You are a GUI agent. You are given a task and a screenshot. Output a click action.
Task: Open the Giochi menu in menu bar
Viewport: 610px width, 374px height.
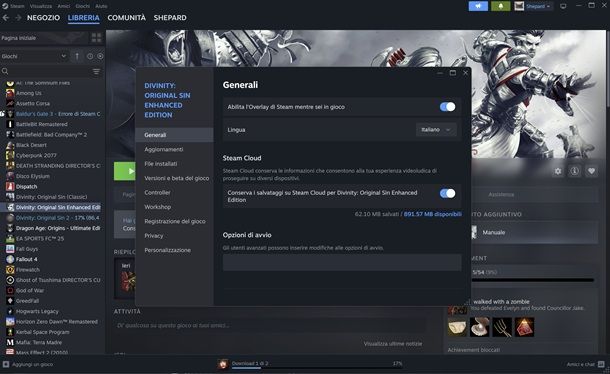tap(83, 6)
